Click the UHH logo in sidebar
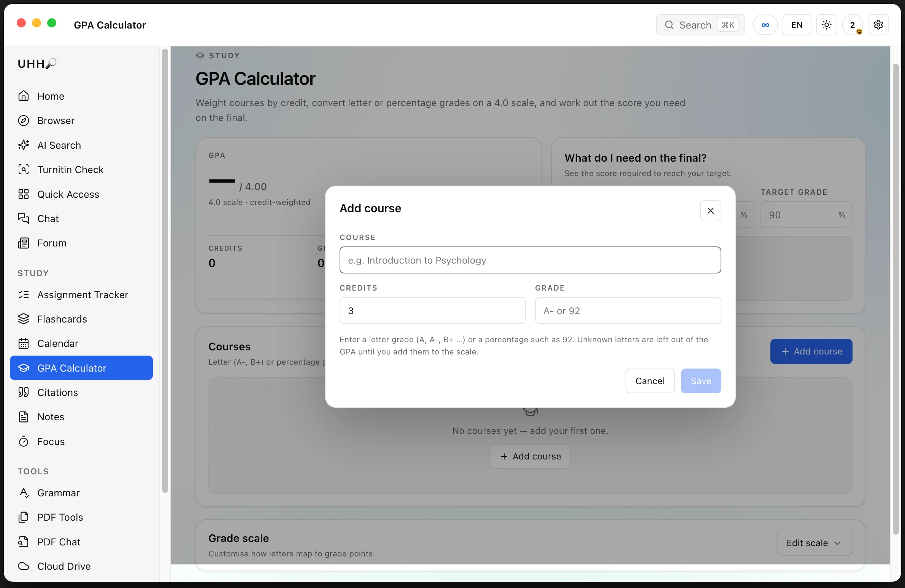Viewport: 905px width, 588px height. click(x=37, y=64)
